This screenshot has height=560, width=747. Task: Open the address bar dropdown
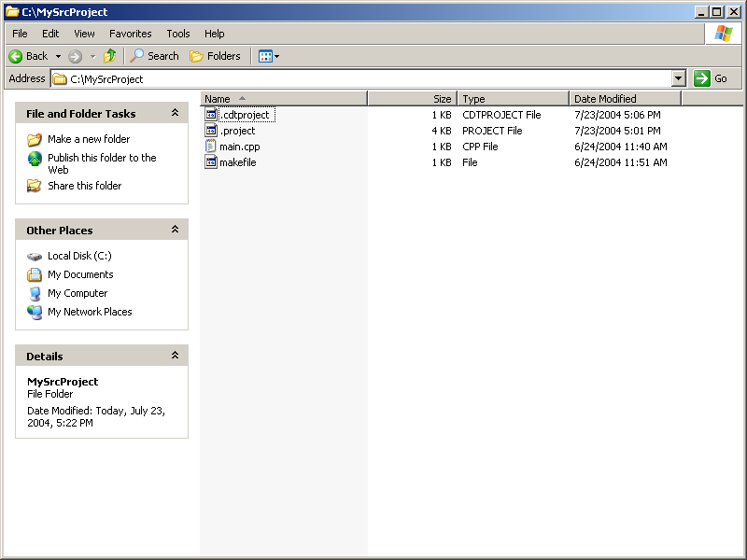(x=679, y=79)
